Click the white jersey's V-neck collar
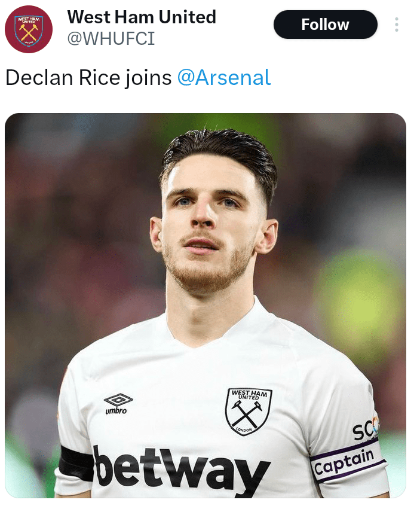 [x=215, y=335]
